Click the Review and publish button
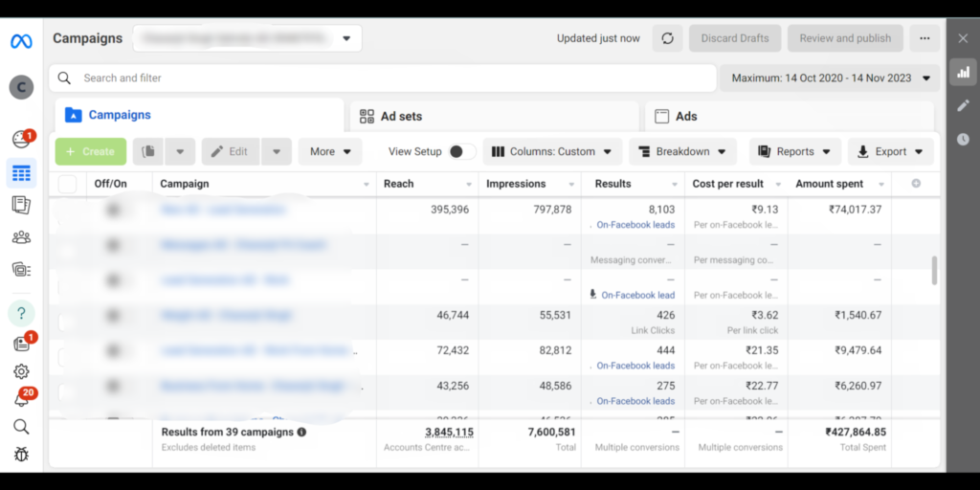 [x=844, y=38]
